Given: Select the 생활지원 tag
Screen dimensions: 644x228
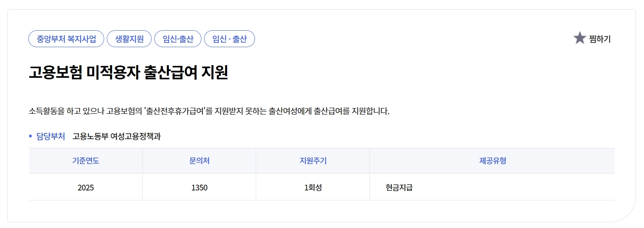Looking at the screenshot, I should click(x=129, y=38).
